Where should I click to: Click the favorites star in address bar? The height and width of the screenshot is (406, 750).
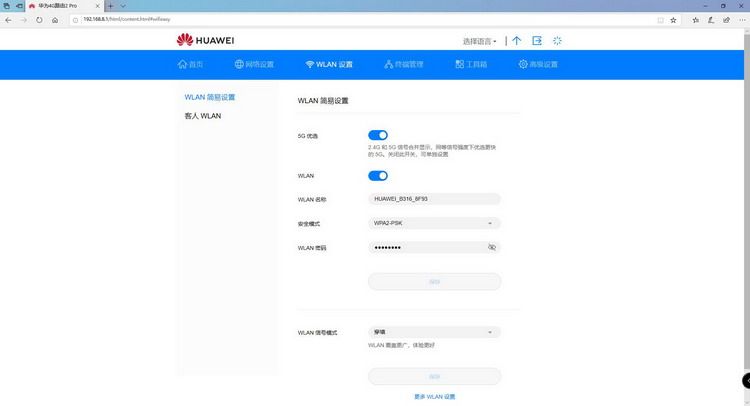coord(673,20)
